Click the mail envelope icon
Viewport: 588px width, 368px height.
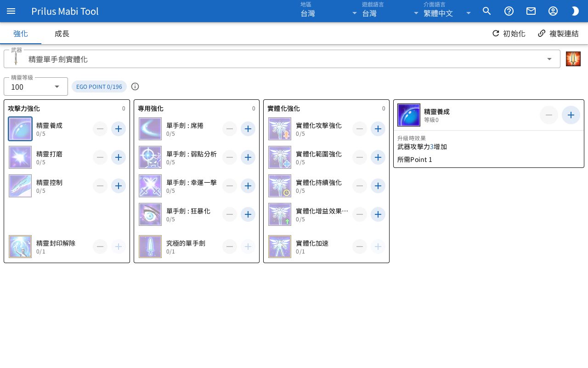pyautogui.click(x=531, y=11)
